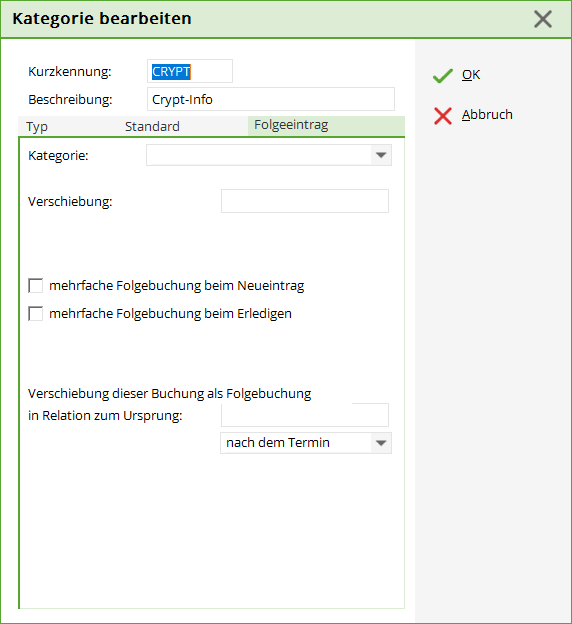Click the 'in Relation zum Ursprung' input field
Image resolution: width=572 pixels, height=624 pixels.
305,415
